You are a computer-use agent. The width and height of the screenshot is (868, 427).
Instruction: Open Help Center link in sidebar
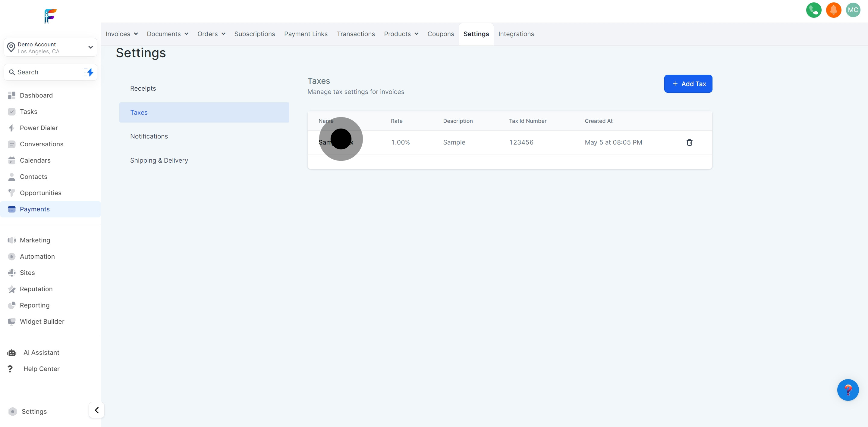(x=41, y=368)
